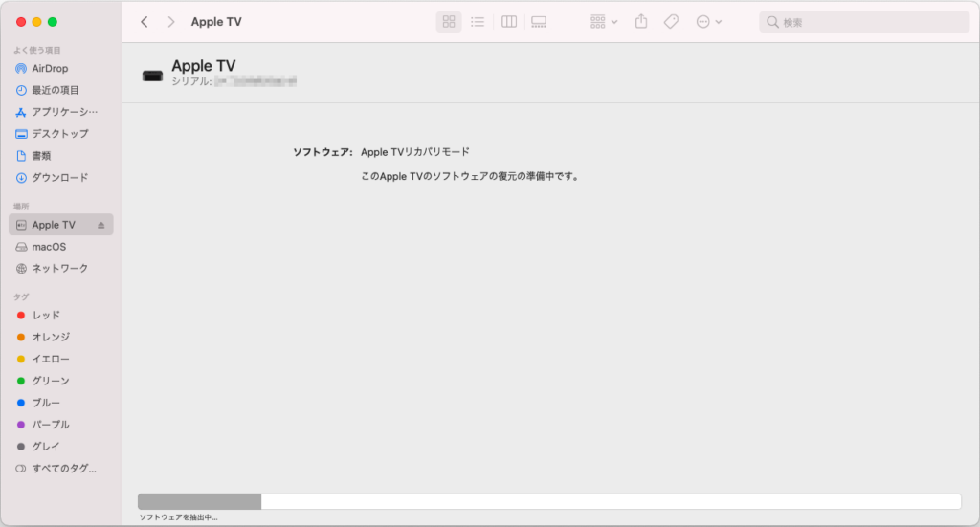
Task: Go back with the left chevron
Action: coord(145,22)
